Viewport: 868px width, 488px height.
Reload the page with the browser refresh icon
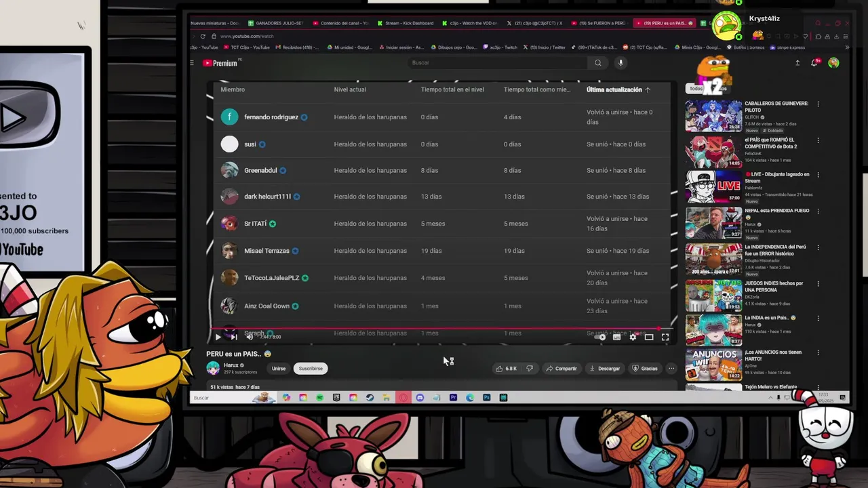203,36
